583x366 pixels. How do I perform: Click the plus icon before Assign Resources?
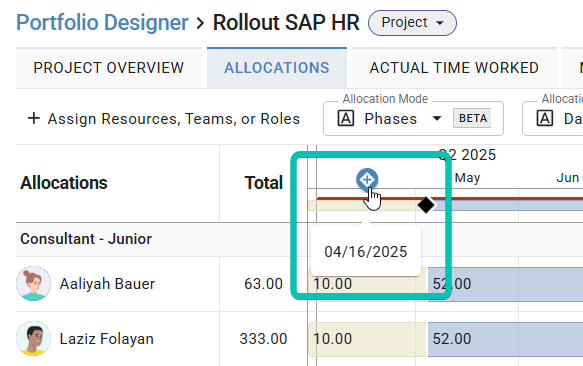pos(34,119)
